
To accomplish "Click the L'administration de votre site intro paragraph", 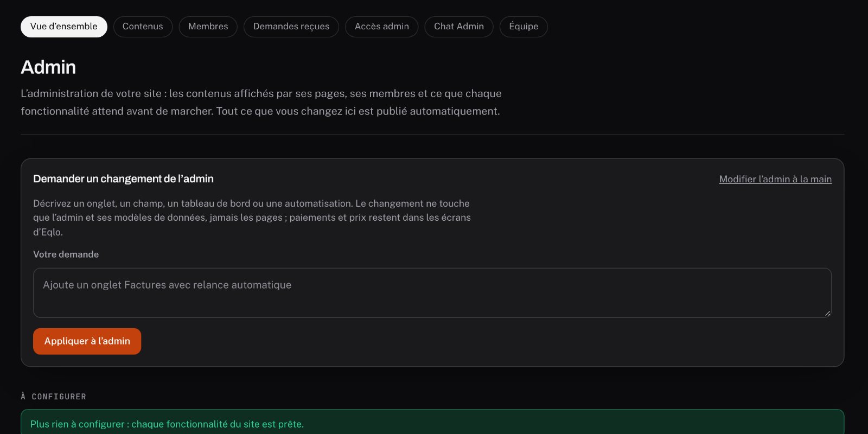I will 261,103.
